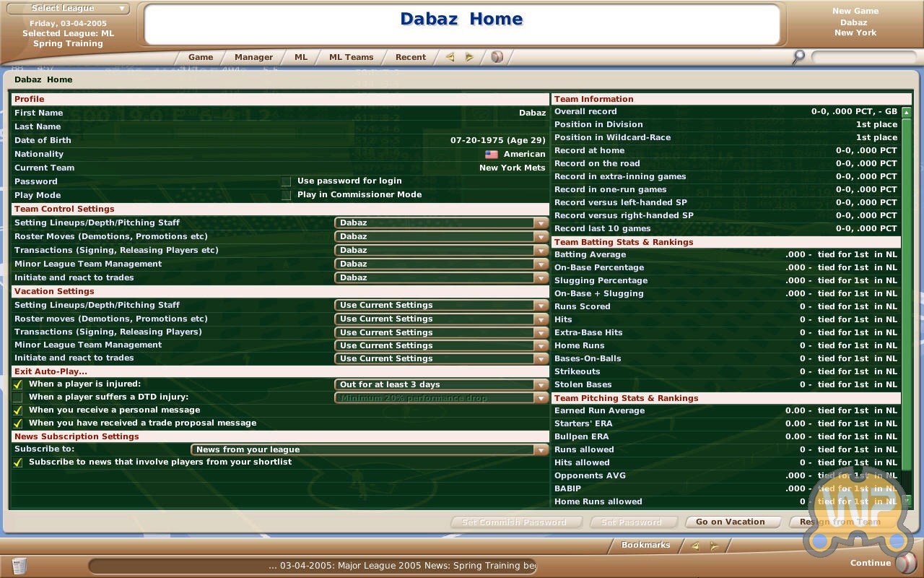Click the baseball icon in the menu bar

497,57
